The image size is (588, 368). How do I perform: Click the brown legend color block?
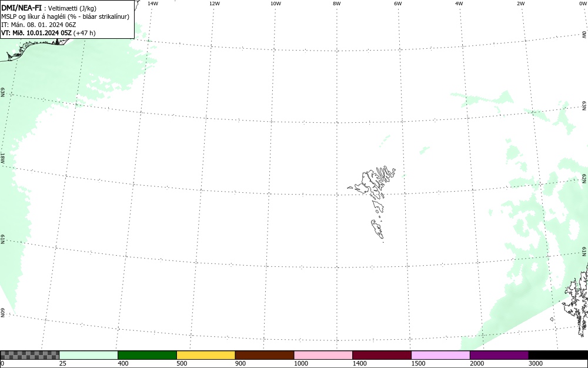[265, 355]
